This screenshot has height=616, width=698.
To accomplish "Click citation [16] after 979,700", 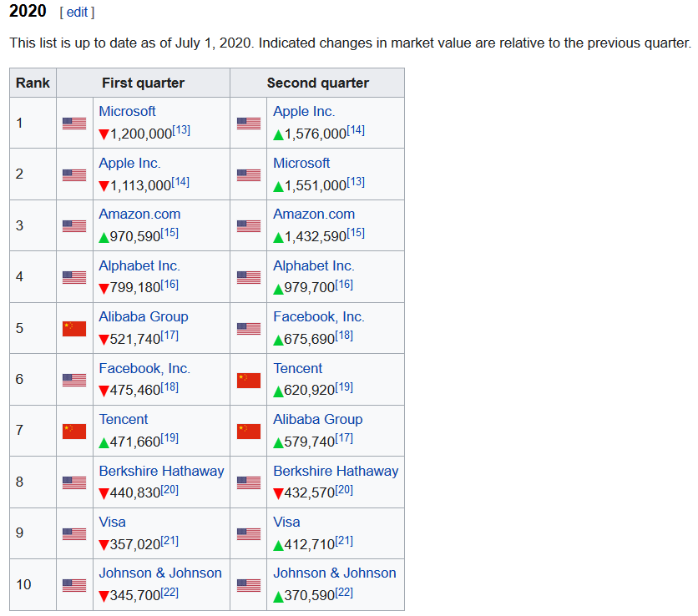I will (344, 285).
